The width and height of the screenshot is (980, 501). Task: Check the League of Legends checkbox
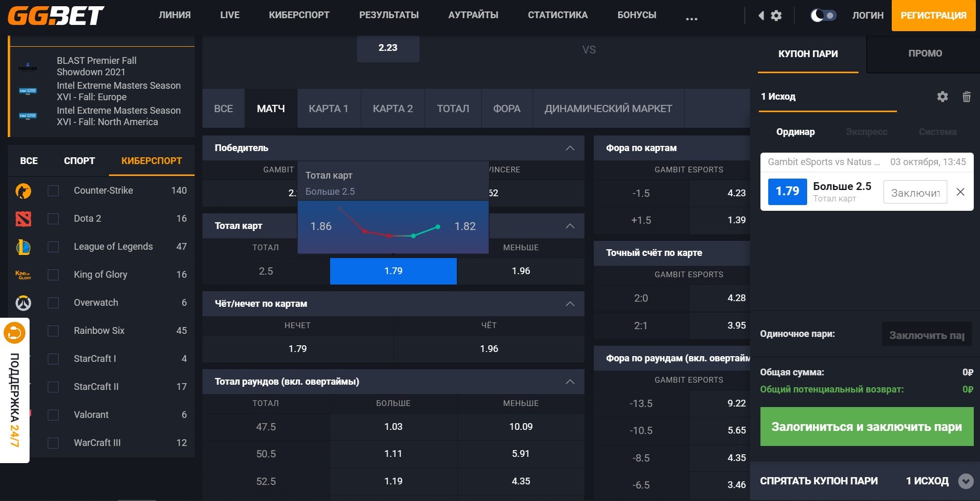53,247
